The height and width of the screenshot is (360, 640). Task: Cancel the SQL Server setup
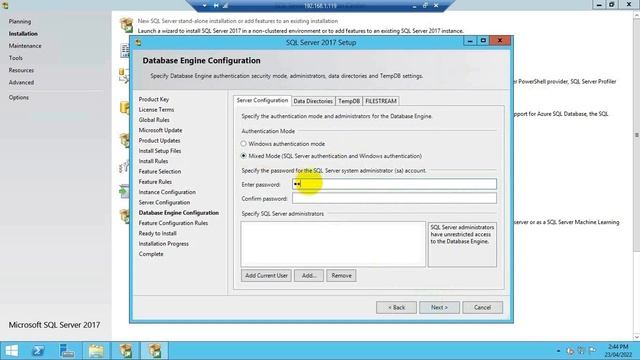[x=482, y=307]
